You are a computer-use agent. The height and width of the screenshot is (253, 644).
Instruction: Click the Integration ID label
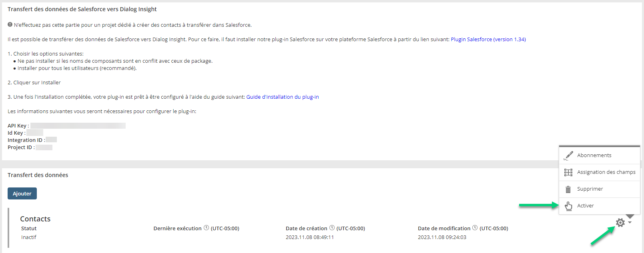coord(26,140)
